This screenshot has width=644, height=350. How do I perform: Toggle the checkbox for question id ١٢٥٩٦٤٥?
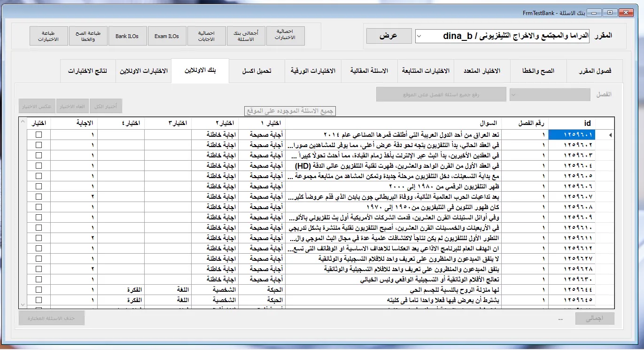pos(39,300)
